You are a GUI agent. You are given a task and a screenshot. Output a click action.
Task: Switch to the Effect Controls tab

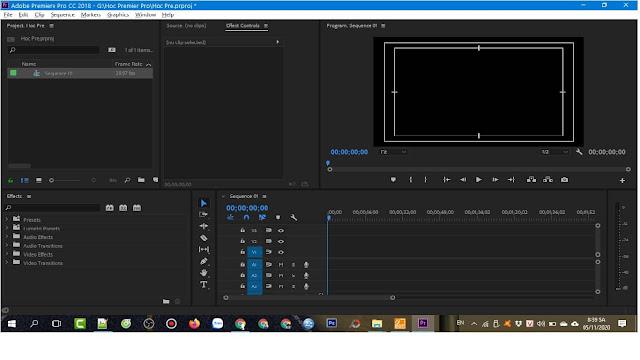[x=243, y=26]
